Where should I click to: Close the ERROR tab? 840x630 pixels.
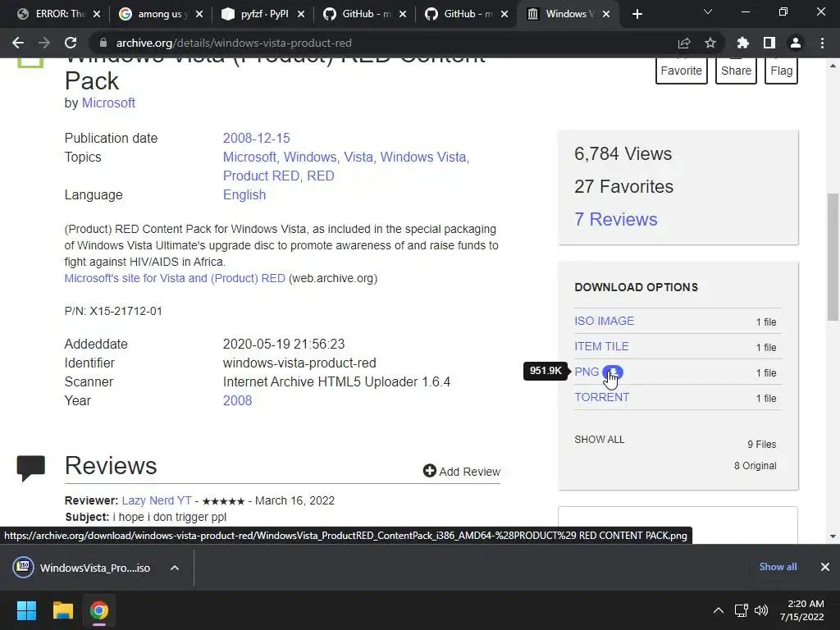pos(97,14)
